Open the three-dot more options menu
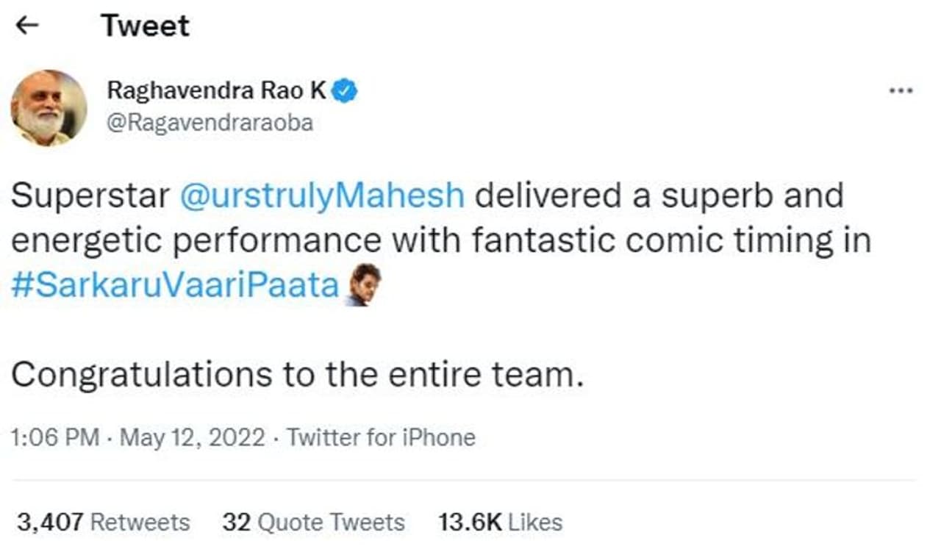 [901, 91]
